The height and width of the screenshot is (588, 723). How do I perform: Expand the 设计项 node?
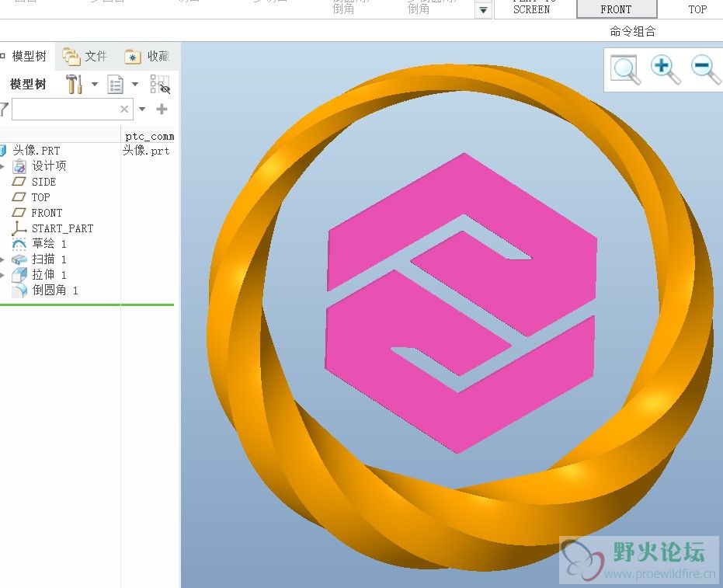(2, 166)
